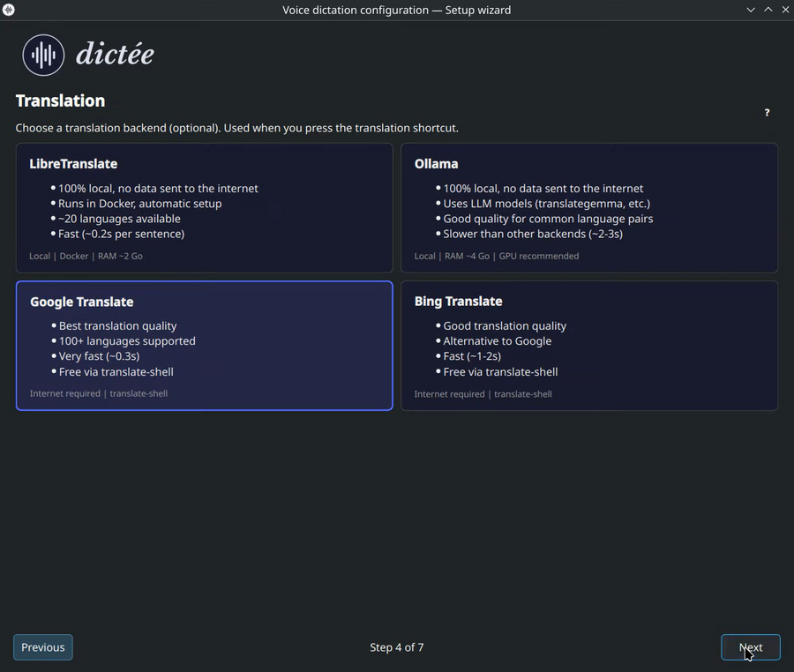Click the dictée wordmark text
Screen dimensions: 794x672
pos(115,54)
